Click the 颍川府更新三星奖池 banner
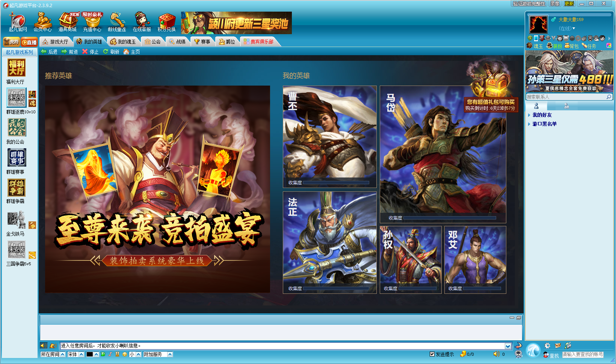Viewport: 616px width, 364px height. pos(236,23)
